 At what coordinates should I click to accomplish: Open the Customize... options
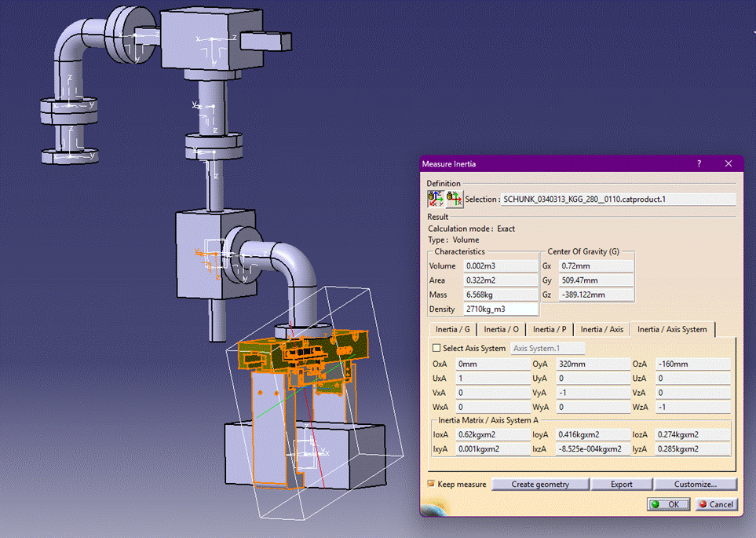(696, 484)
